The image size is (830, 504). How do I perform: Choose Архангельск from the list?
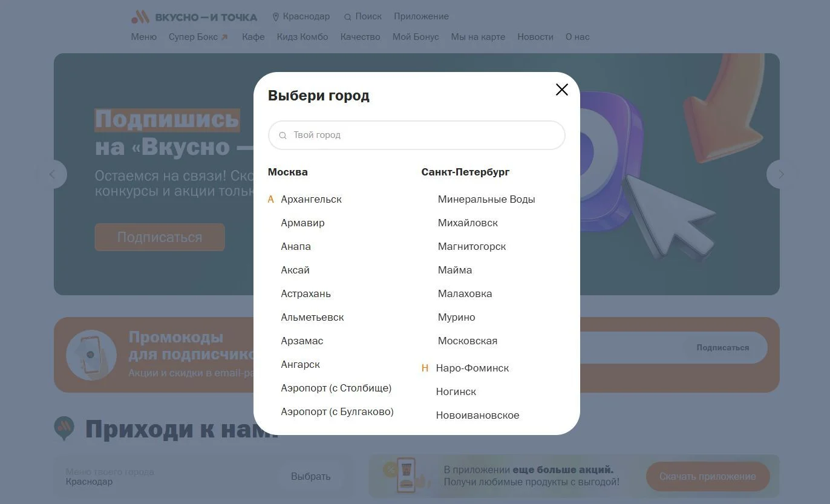(x=311, y=199)
